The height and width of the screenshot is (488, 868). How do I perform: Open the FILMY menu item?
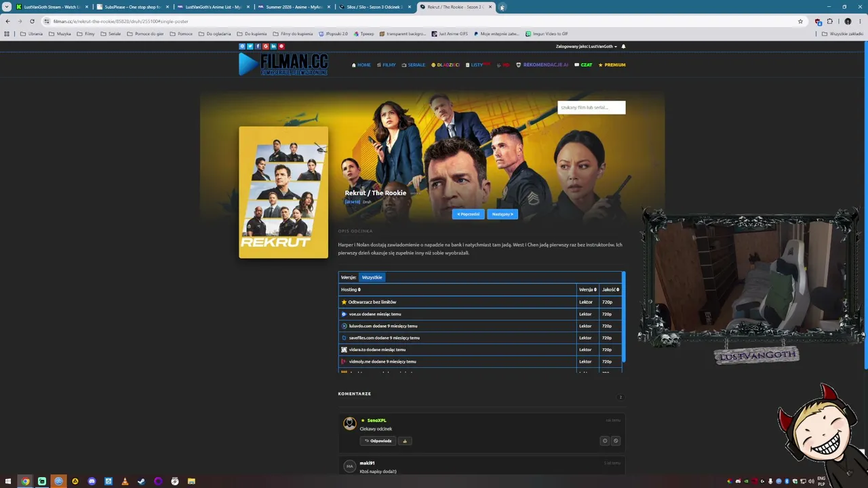[x=387, y=65]
